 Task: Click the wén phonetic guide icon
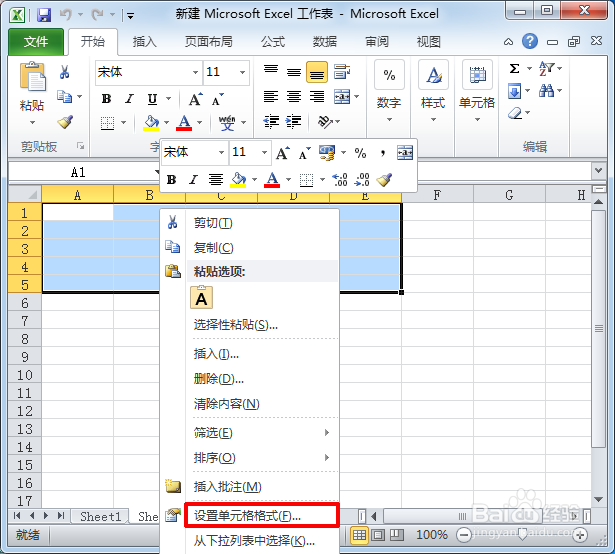click(227, 122)
